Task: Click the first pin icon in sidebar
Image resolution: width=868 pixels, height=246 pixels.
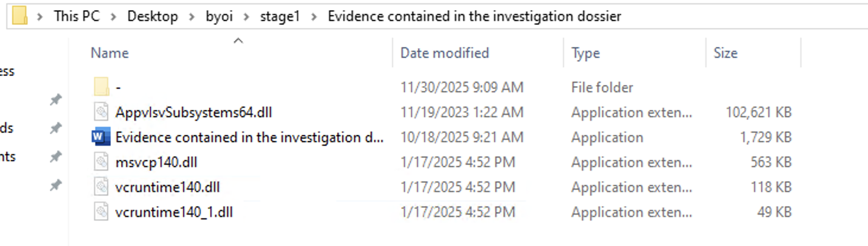Action: [x=55, y=100]
